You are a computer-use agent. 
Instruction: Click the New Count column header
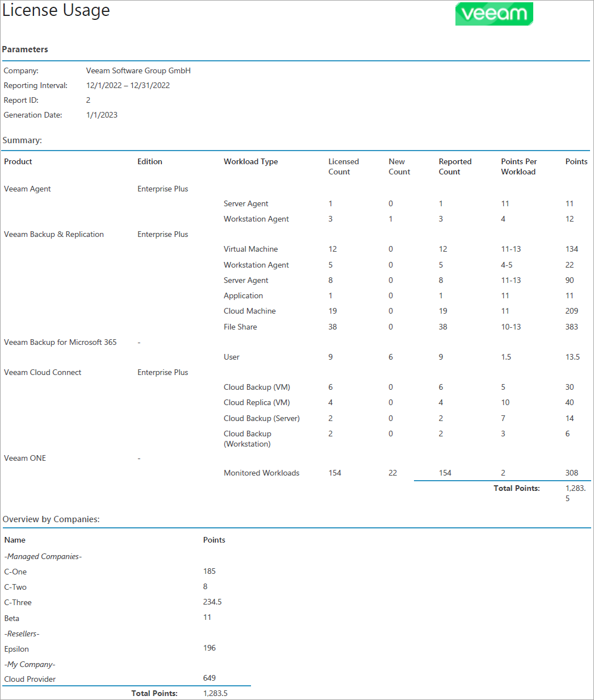click(399, 166)
